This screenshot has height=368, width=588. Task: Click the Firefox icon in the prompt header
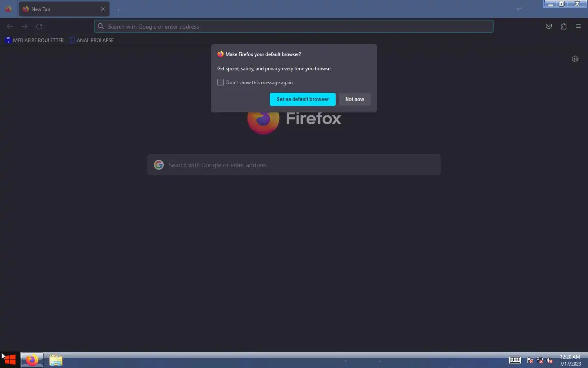click(220, 54)
